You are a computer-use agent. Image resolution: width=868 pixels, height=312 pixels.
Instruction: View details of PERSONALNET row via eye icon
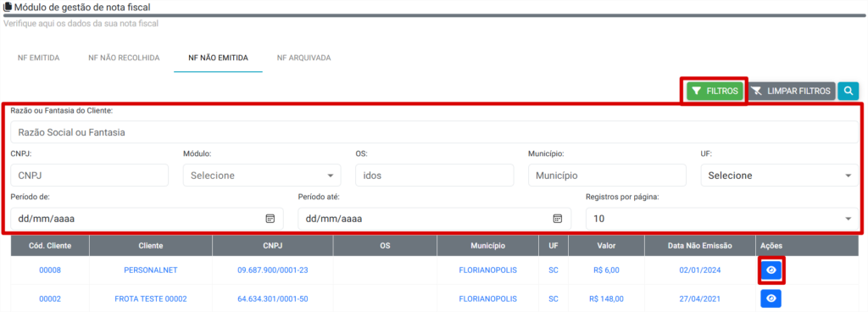coord(771,270)
